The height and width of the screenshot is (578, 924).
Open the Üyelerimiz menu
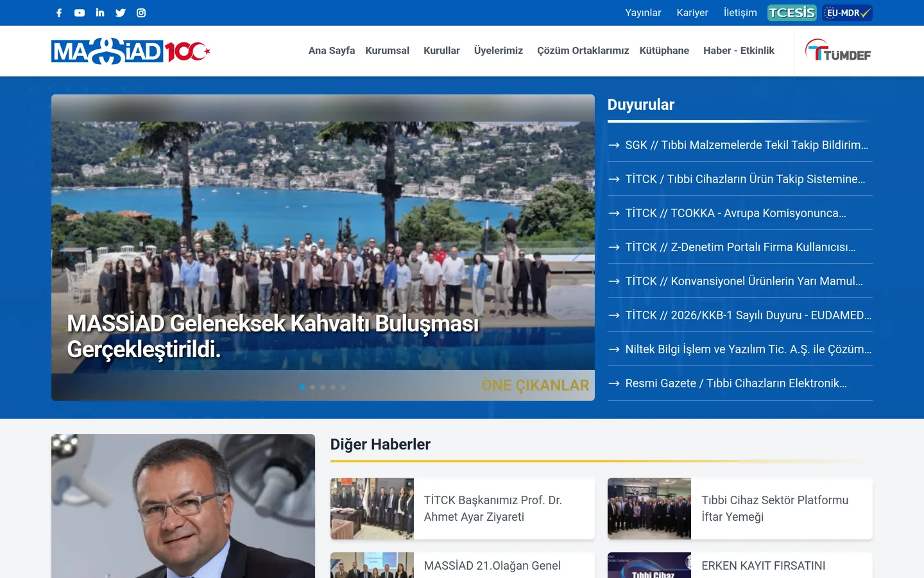tap(499, 51)
